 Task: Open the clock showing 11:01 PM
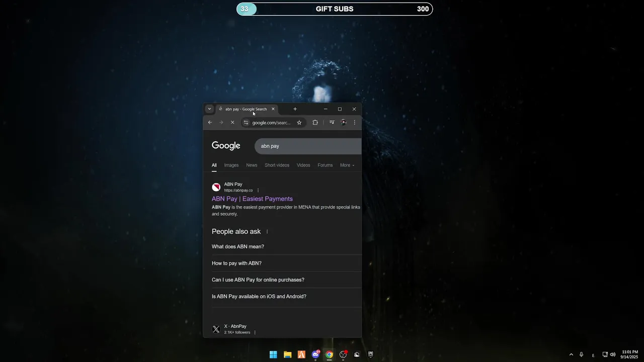[629, 354]
